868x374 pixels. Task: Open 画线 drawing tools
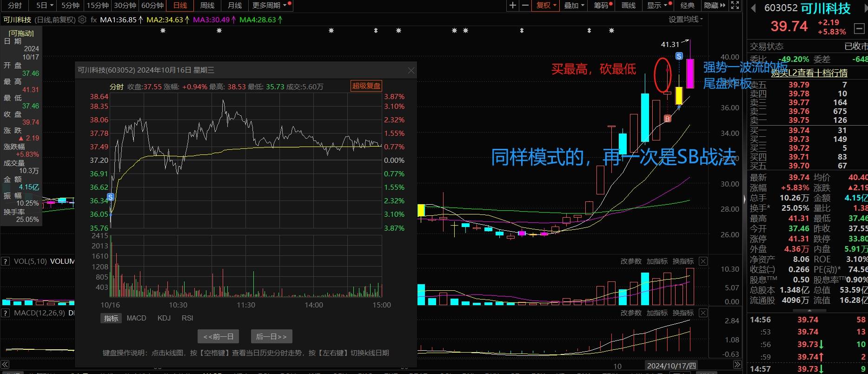[x=629, y=6]
